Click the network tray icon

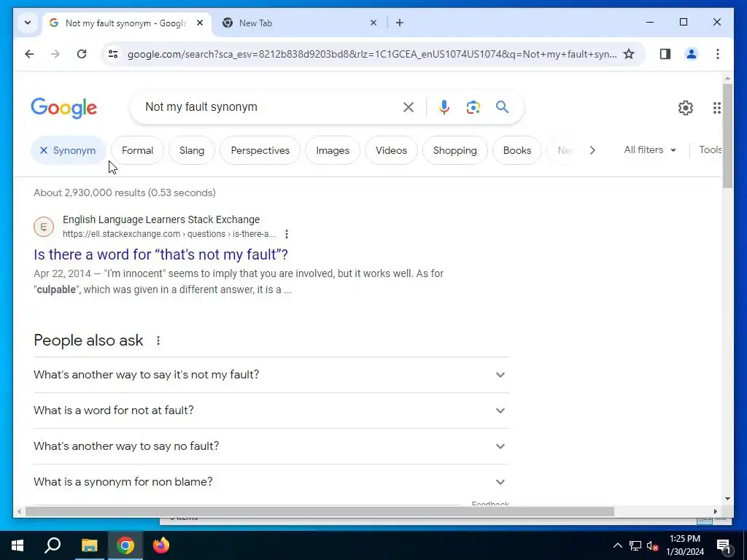(635, 545)
